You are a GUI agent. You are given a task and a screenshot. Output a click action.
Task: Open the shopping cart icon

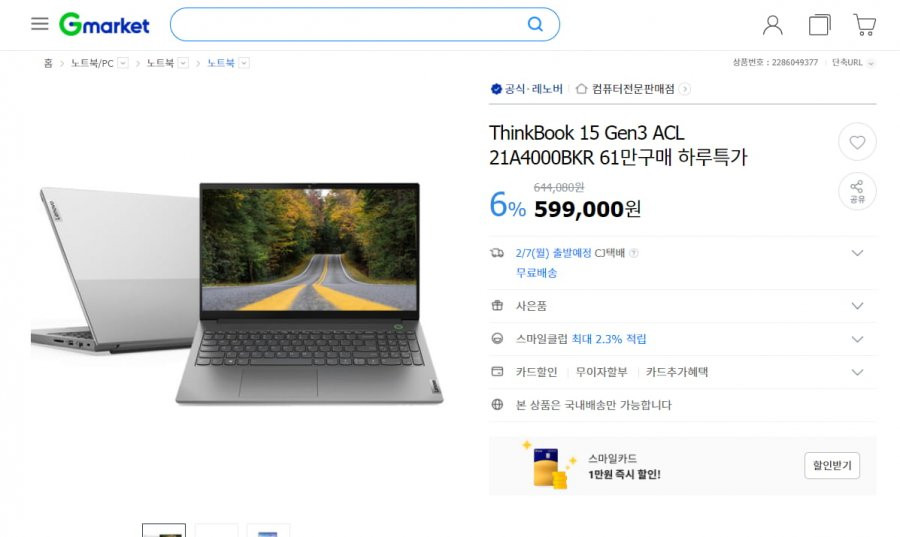point(864,25)
